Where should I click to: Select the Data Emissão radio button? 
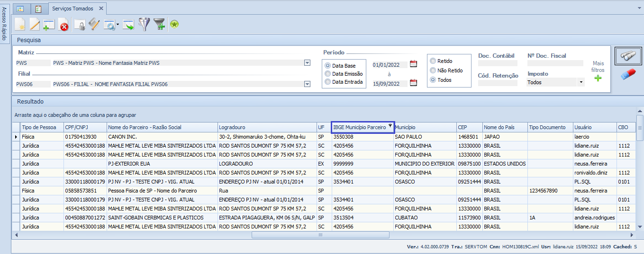click(x=327, y=74)
